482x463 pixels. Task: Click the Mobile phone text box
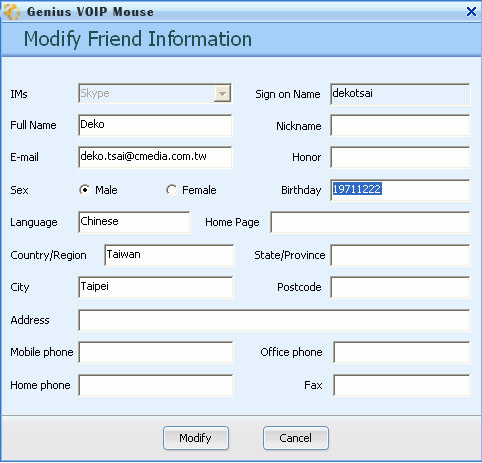tap(156, 352)
